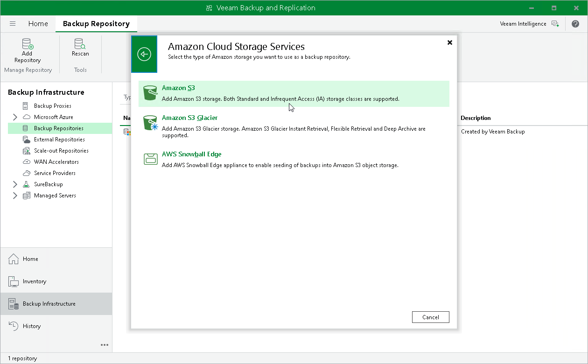Expand the SureBackup tree node
The height and width of the screenshot is (364, 588).
(x=15, y=184)
